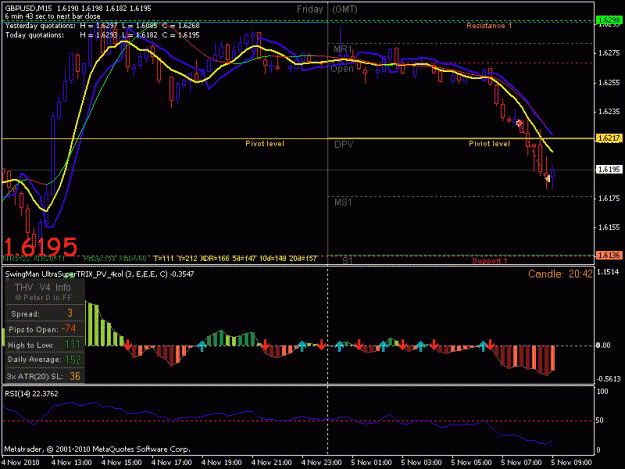Click the 'THV V4 Info' panel header
This screenshot has height=469, width=625.
coord(43,287)
